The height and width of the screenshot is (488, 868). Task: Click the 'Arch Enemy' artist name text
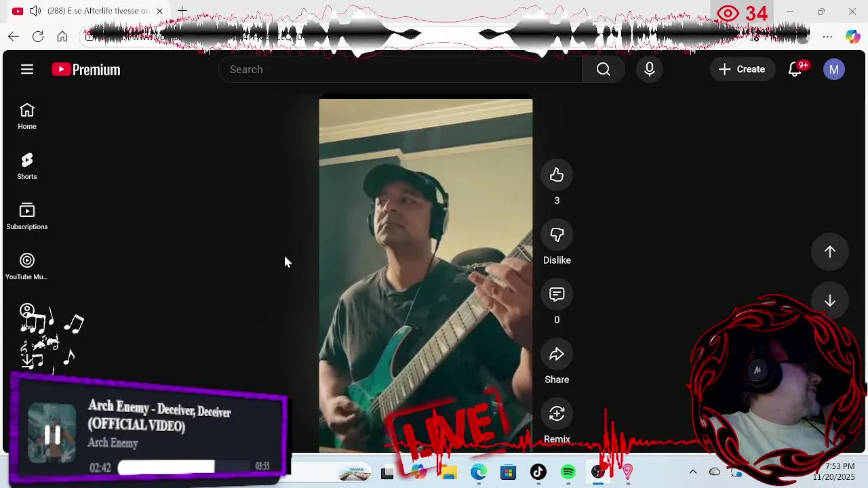click(x=113, y=443)
